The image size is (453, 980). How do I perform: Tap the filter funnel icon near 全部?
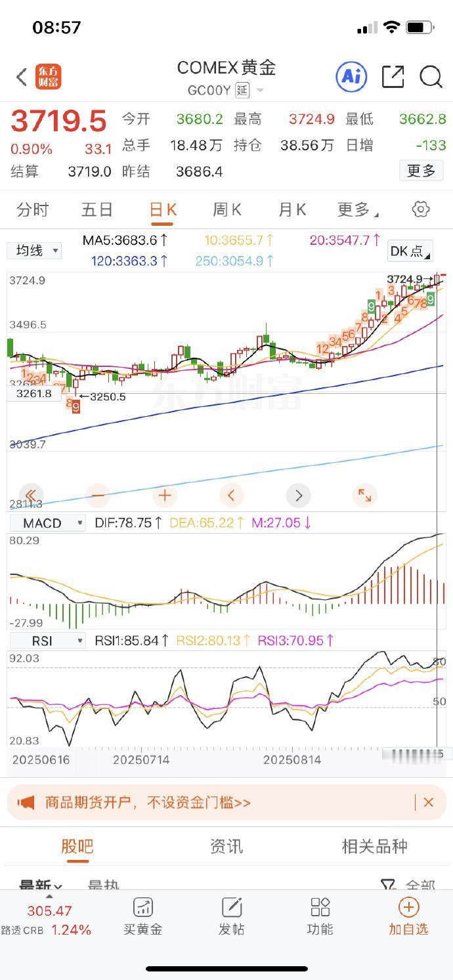(388, 886)
